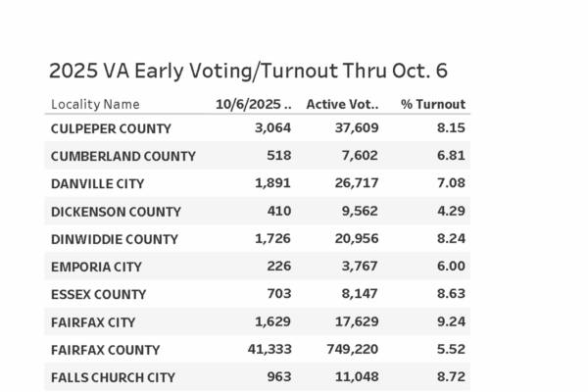Click Fairfax County's 41,333 early vote value
The image size is (588, 392).
point(268,350)
